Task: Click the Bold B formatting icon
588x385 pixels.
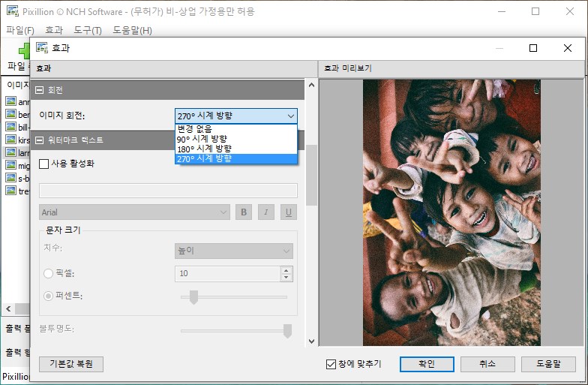Action: coord(244,212)
